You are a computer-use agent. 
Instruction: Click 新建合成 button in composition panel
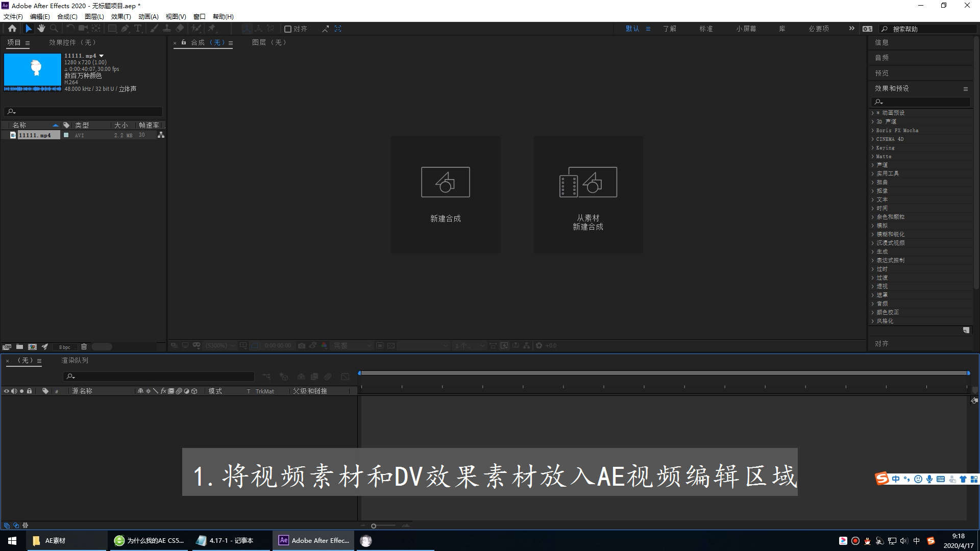[445, 195]
